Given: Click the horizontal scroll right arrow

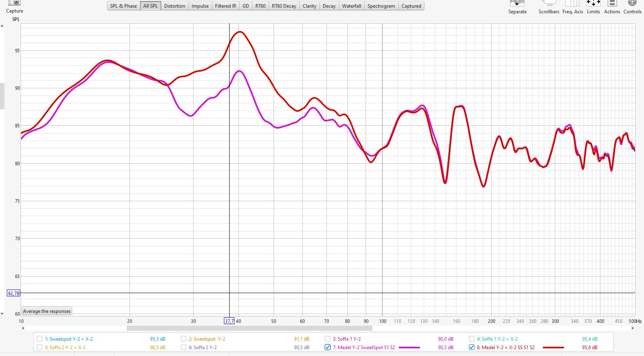Looking at the screenshot, I should pos(632,328).
